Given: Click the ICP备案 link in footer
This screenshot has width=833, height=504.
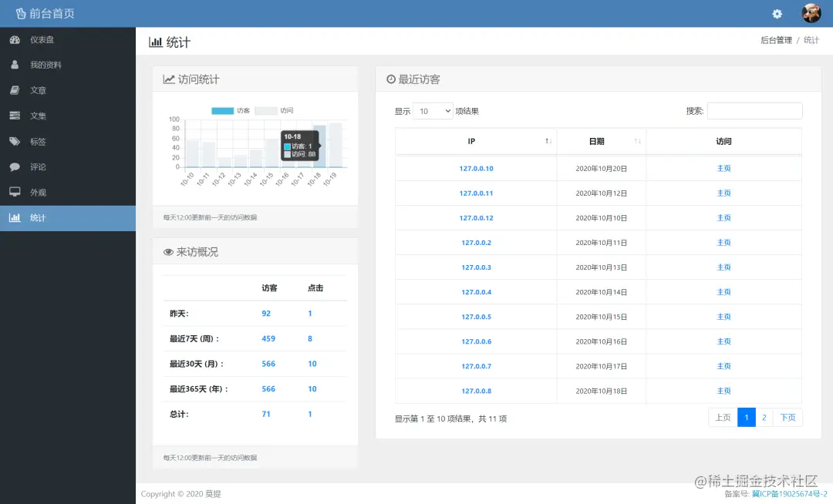Looking at the screenshot, I should point(789,494).
